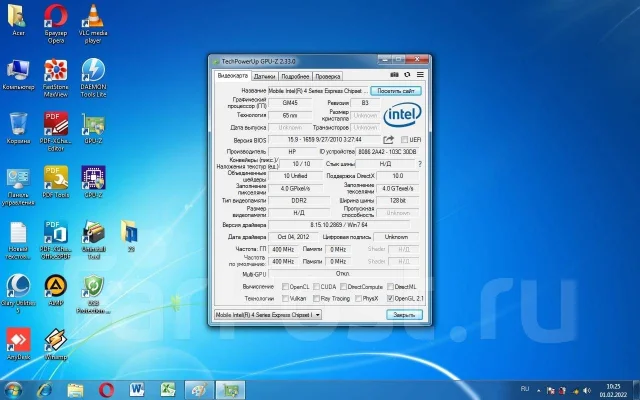Image resolution: width=640 pixels, height=400 pixels.
Task: Switch to the Датчики tab
Action: (x=264, y=76)
